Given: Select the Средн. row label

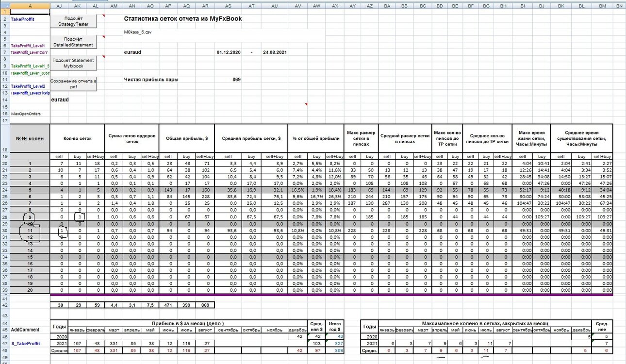Looking at the screenshot, I should pos(370,350).
